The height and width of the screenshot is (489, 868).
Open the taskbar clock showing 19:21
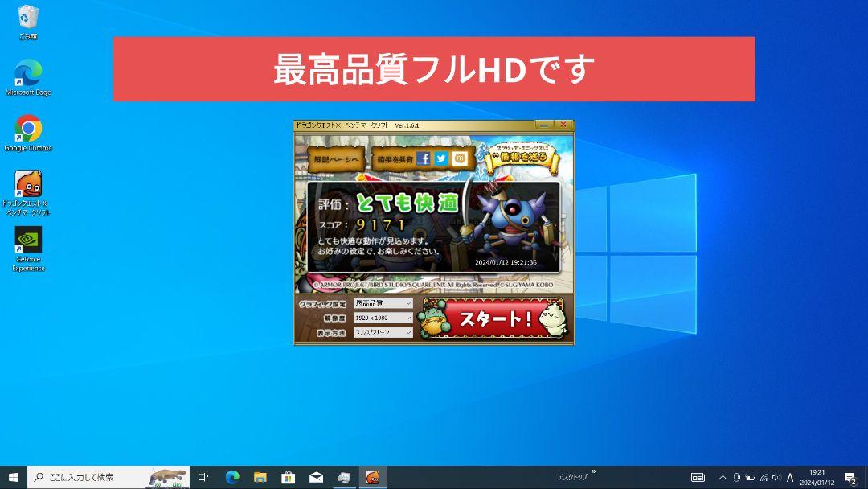tap(817, 478)
